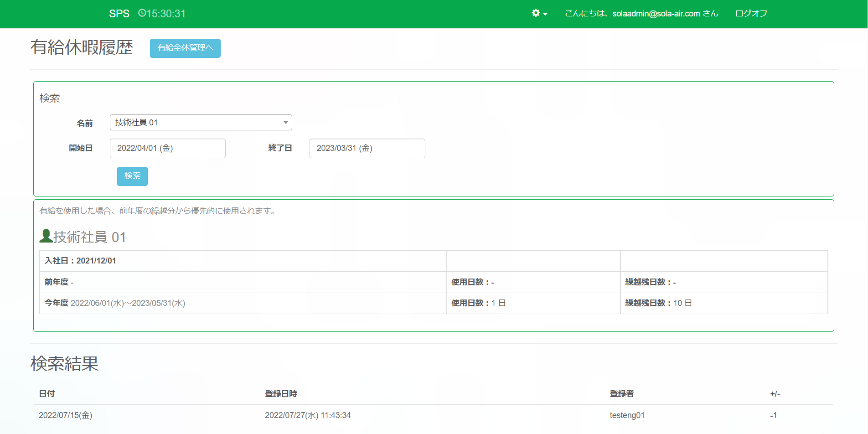Click the 登録者 column header

point(622,393)
